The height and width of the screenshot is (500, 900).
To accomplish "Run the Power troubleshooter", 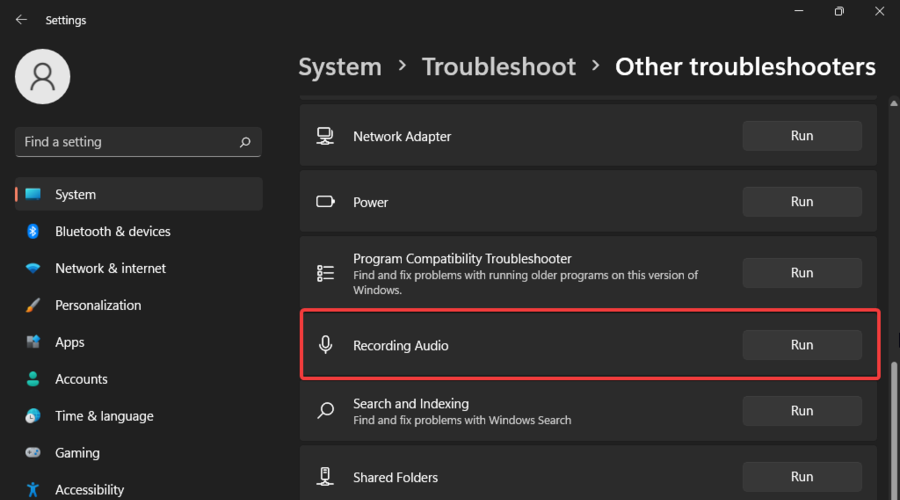I will (801, 202).
